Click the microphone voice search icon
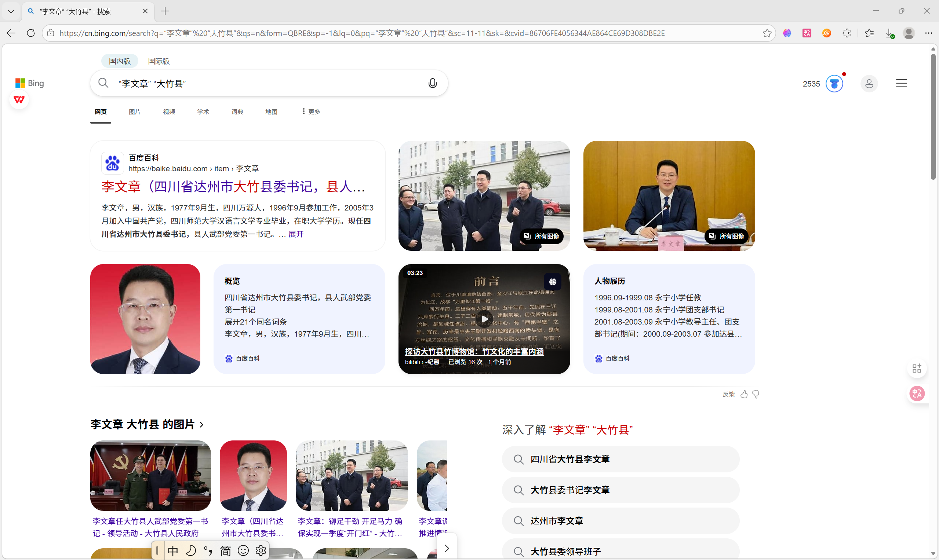The height and width of the screenshot is (560, 939). (432, 83)
